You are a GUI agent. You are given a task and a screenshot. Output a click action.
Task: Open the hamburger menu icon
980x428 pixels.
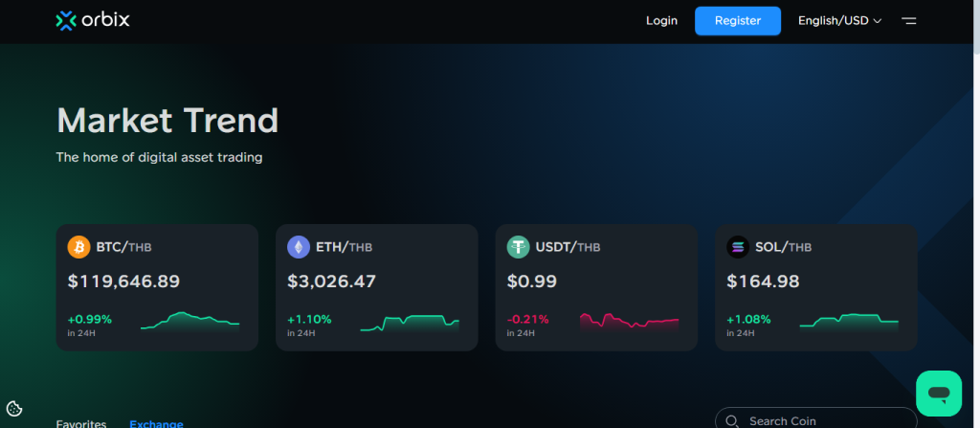908,20
